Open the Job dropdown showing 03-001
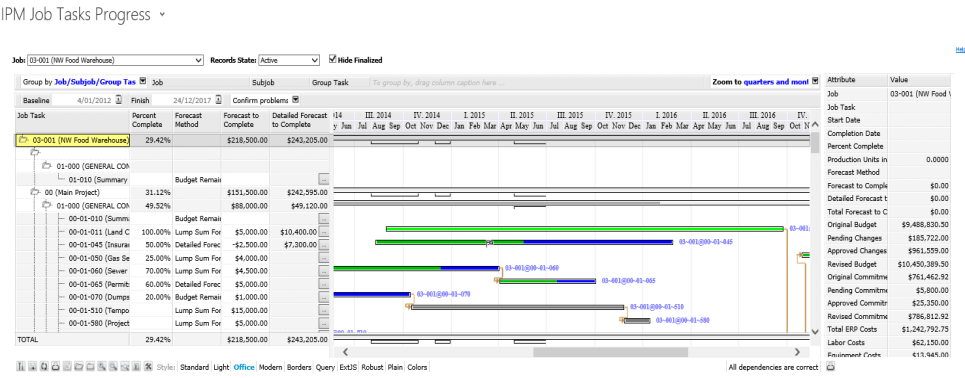 [x=116, y=60]
